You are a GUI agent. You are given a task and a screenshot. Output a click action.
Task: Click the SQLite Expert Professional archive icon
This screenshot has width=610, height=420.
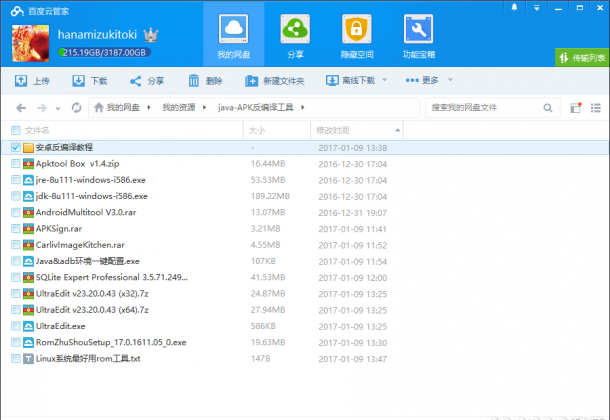coord(28,277)
